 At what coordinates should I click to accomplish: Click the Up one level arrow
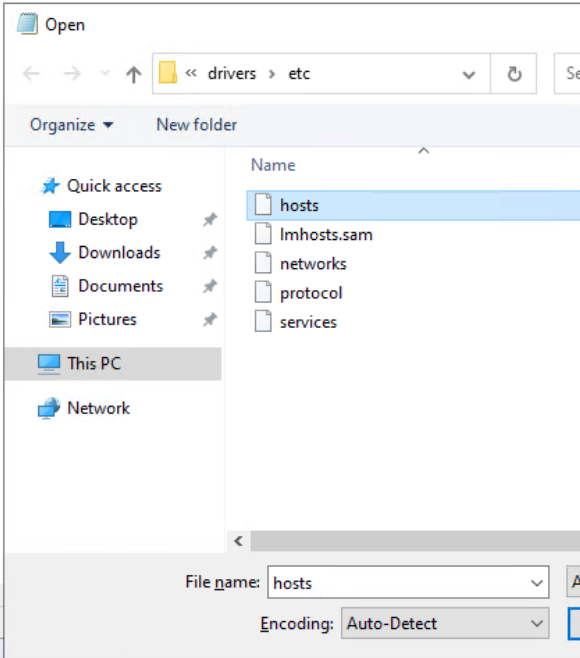pos(133,74)
